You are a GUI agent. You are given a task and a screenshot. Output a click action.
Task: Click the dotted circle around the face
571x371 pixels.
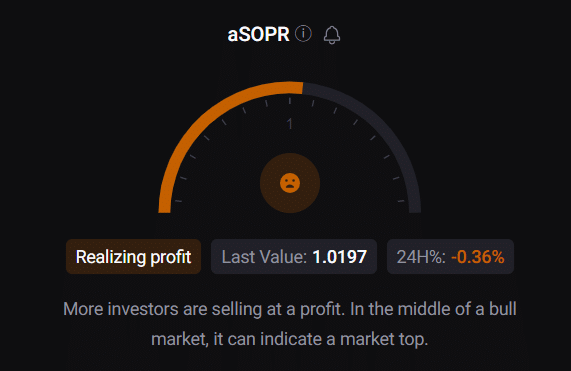pyautogui.click(x=290, y=183)
